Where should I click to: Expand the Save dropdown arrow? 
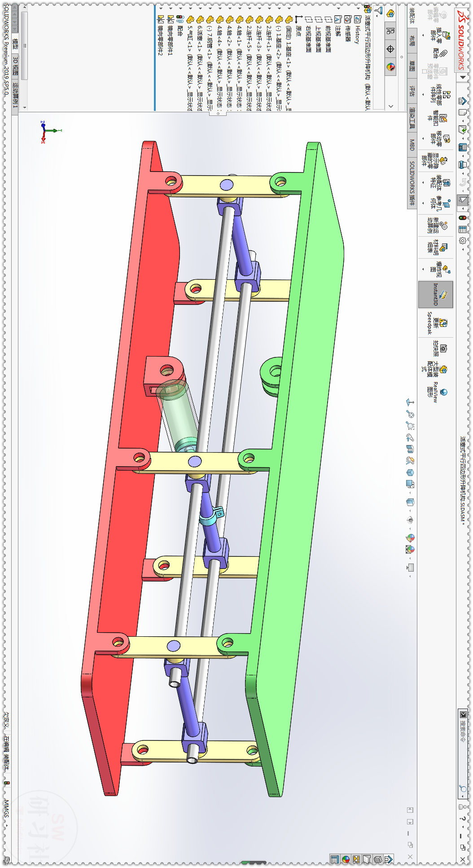(463, 155)
